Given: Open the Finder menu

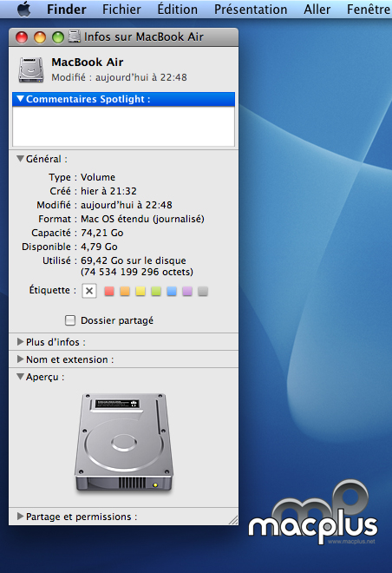Looking at the screenshot, I should pos(67,10).
